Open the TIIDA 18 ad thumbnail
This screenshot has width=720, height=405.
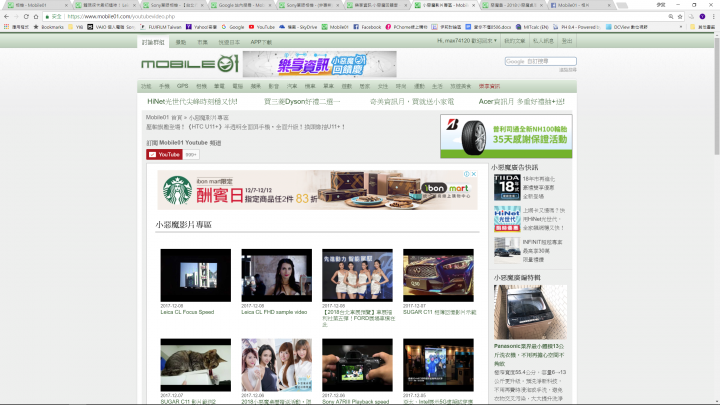tap(507, 187)
